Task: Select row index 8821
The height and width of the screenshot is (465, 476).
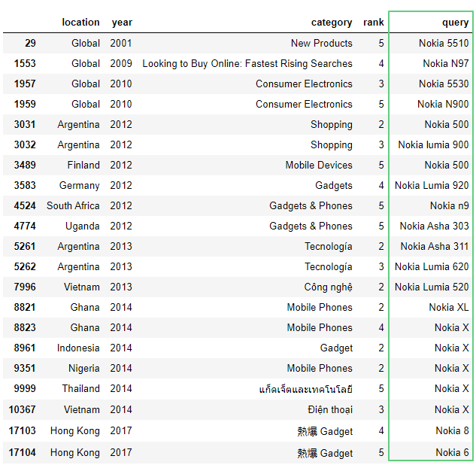Action: (x=25, y=308)
